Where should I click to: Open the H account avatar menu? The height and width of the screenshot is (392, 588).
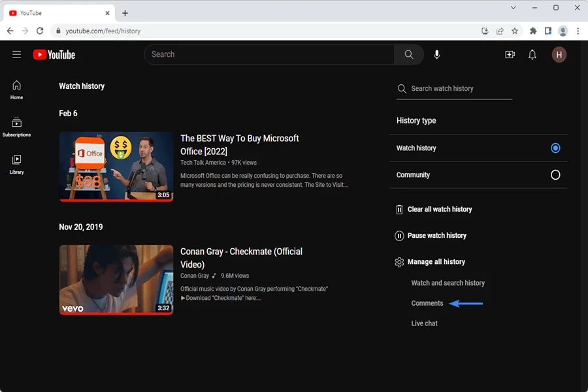559,55
